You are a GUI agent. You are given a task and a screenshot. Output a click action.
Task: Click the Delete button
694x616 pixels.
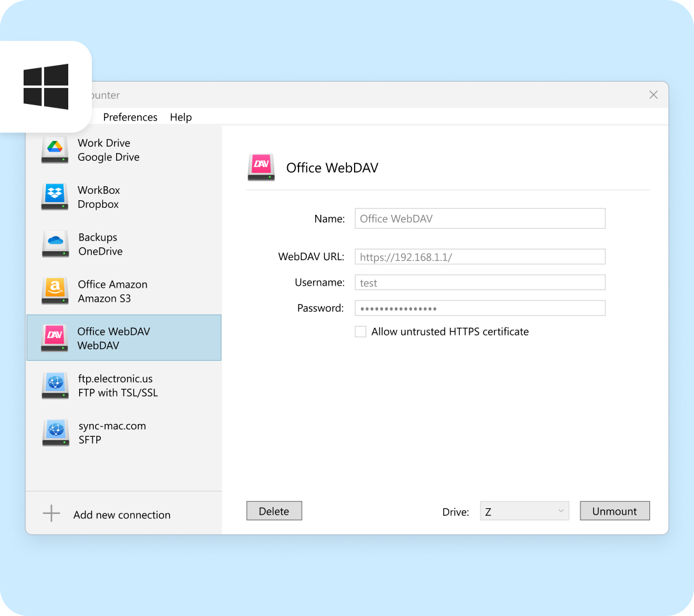(274, 511)
